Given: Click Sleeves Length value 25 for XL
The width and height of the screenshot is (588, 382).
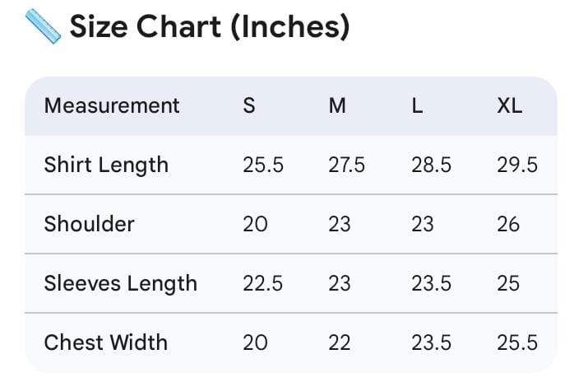Looking at the screenshot, I should 508,283.
